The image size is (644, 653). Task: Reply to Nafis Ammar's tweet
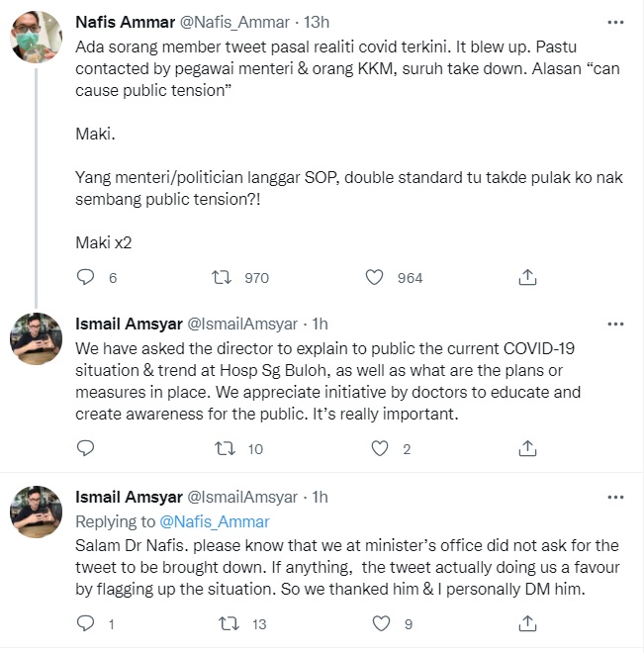[x=85, y=278]
